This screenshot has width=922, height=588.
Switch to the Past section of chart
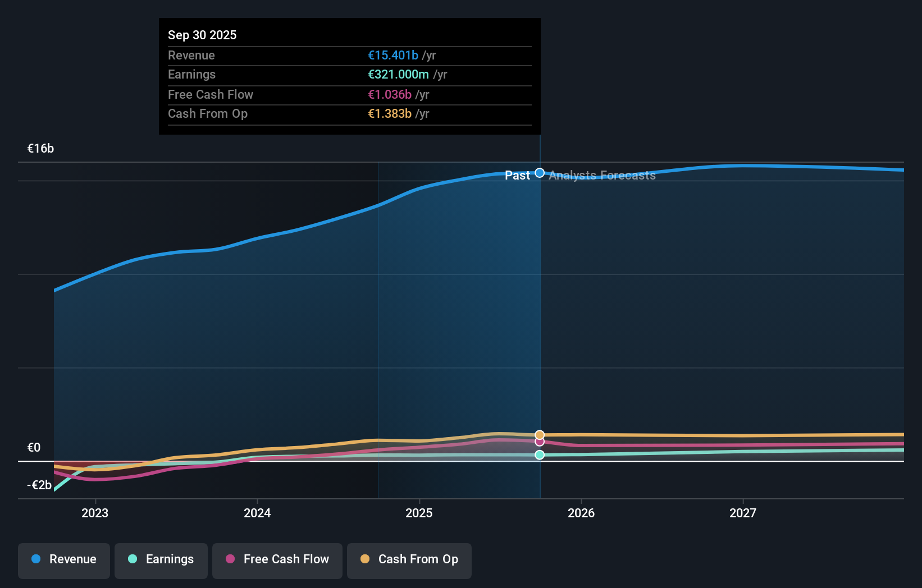pos(517,175)
